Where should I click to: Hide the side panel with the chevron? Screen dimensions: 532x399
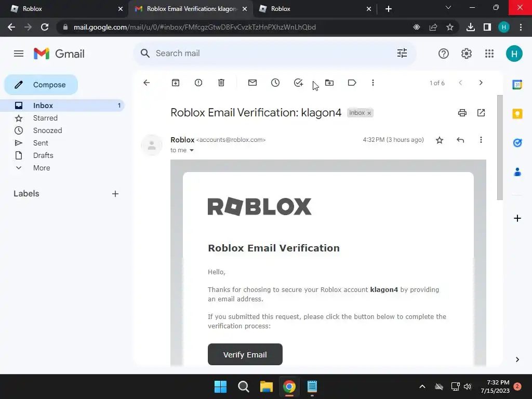click(x=517, y=360)
